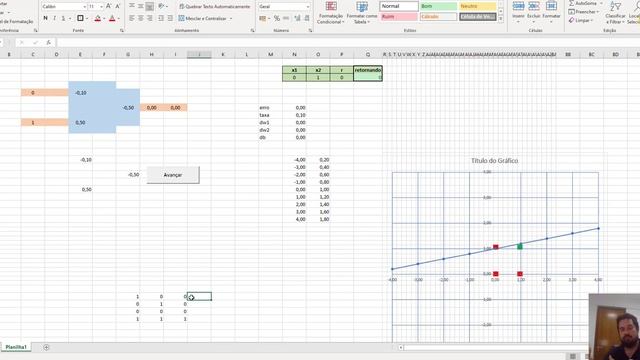Increase font size with large A icon
Viewport: 640px width, 360px height.
(x=109, y=7)
